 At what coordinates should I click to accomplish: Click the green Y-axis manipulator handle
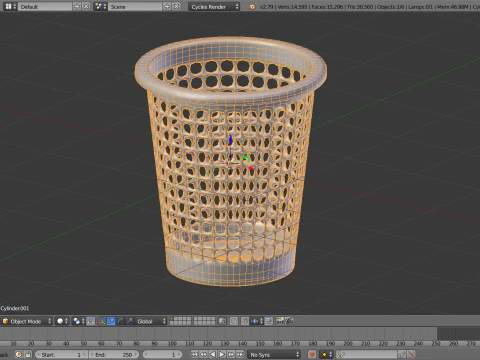246,157
